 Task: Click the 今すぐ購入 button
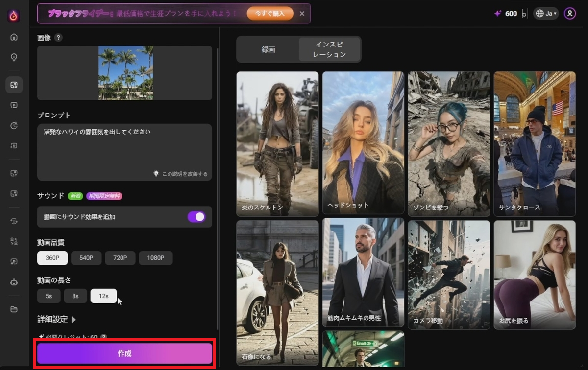[270, 13]
